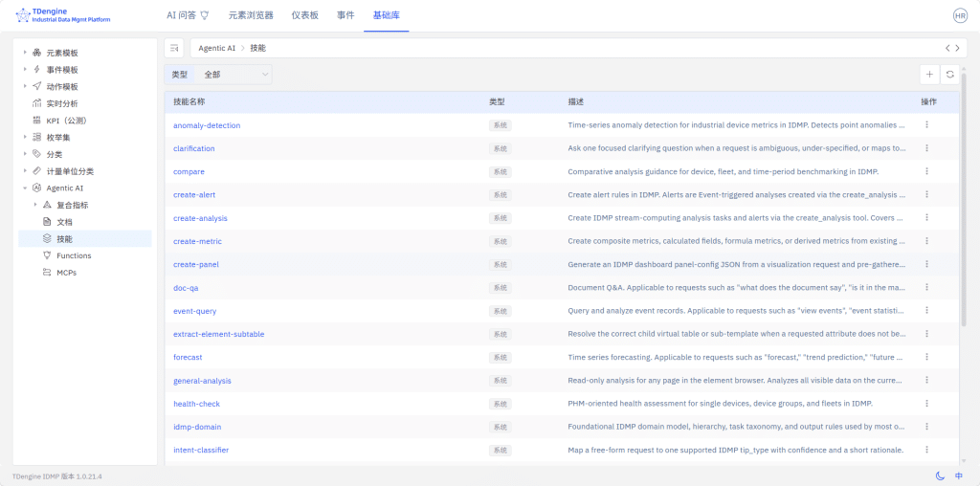Click the Agentic AI breadcrumb

point(217,48)
